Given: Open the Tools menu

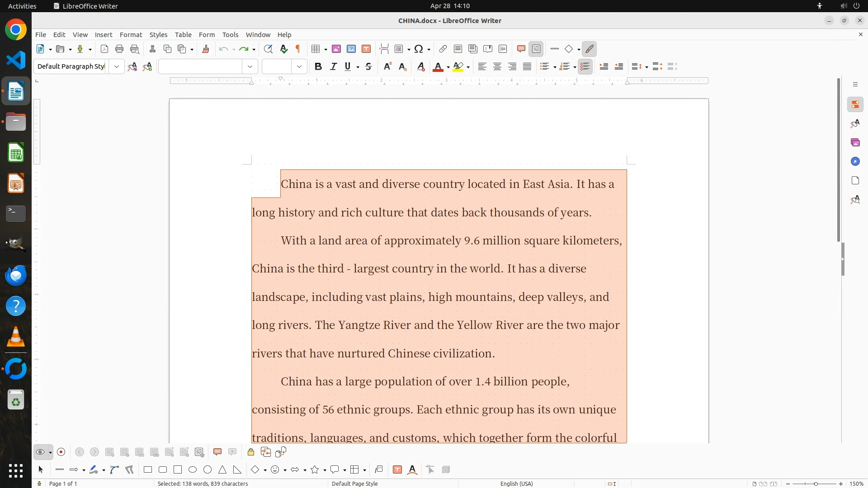Looking at the screenshot, I should click(230, 35).
